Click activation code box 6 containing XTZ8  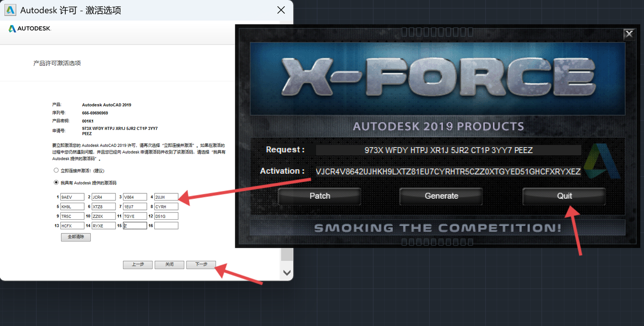[x=104, y=206]
